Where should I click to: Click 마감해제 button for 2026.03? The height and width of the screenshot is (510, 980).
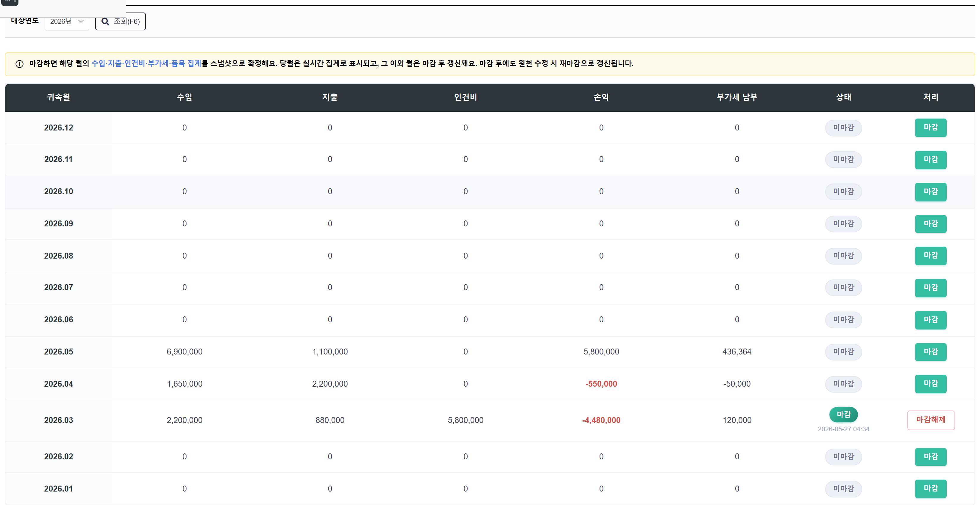(x=931, y=420)
